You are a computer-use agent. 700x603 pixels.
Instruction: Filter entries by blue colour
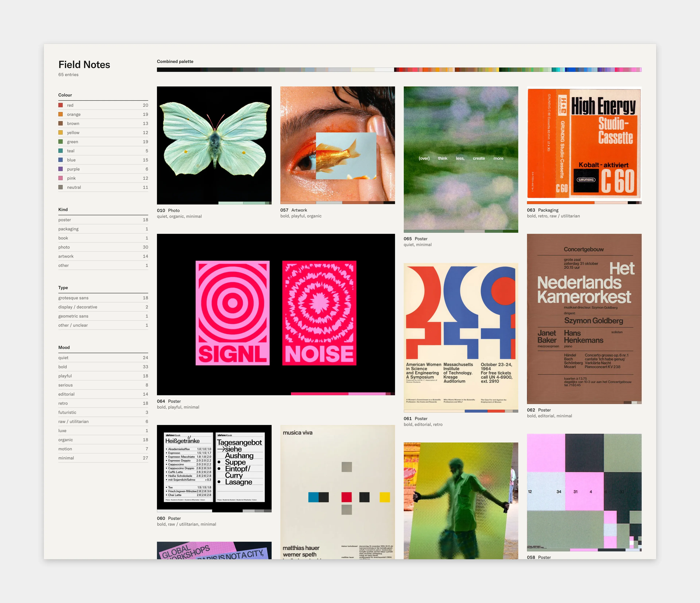tap(103, 160)
